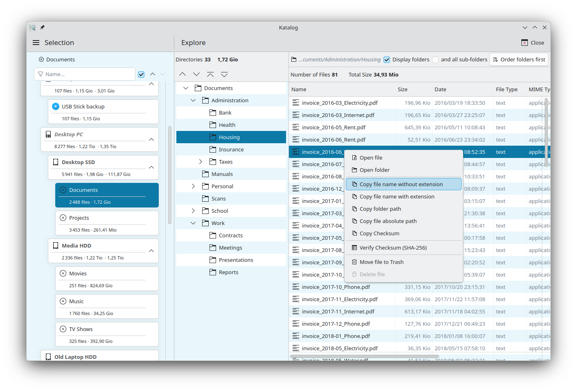Image resolution: width=577 pixels, height=392 pixels.
Task: Collapse the Administration tree node
Action: [193, 100]
